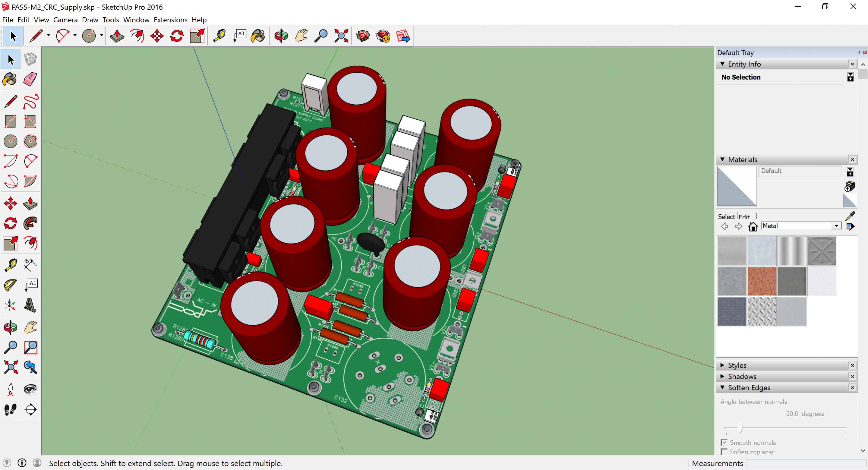Image resolution: width=868 pixels, height=470 pixels.
Task: Open the File menu
Action: pyautogui.click(x=8, y=20)
